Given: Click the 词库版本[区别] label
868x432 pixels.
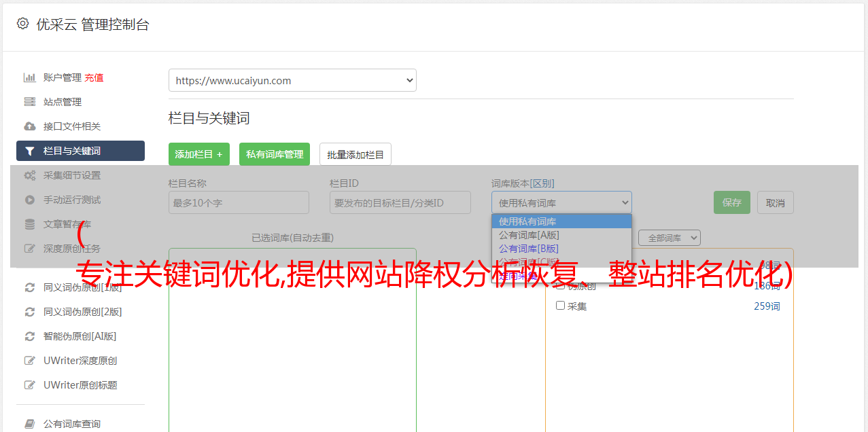Looking at the screenshot, I should (523, 183).
